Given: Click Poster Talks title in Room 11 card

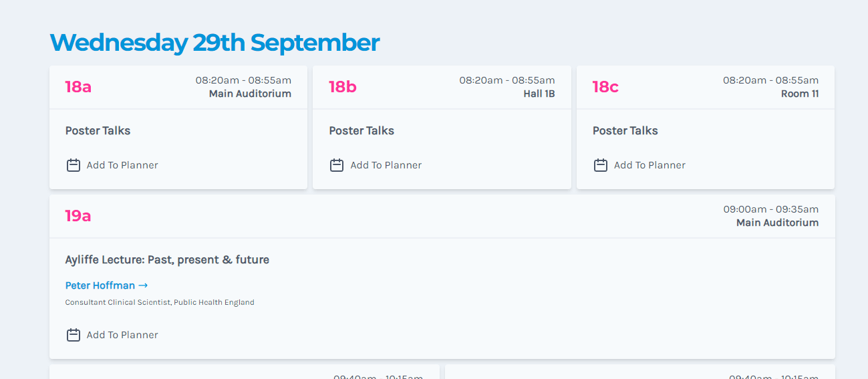Looking at the screenshot, I should [x=625, y=130].
